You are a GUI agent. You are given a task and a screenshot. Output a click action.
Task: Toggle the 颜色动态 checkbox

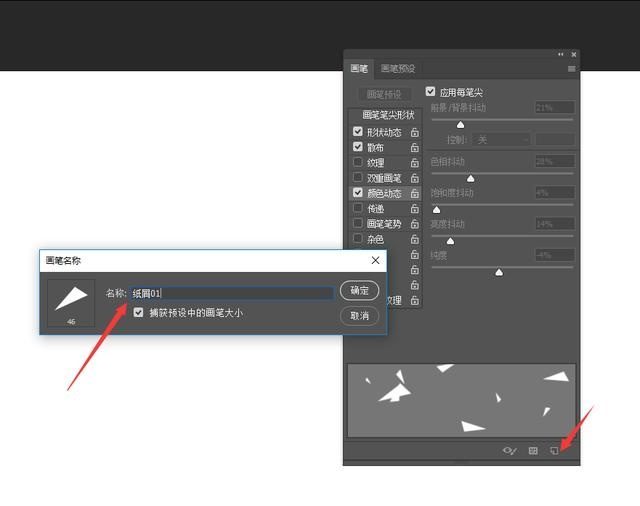point(358,193)
